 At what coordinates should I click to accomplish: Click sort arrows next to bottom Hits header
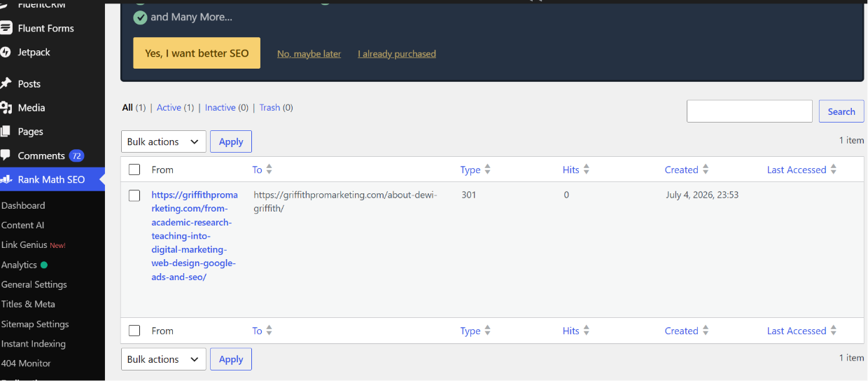(586, 331)
